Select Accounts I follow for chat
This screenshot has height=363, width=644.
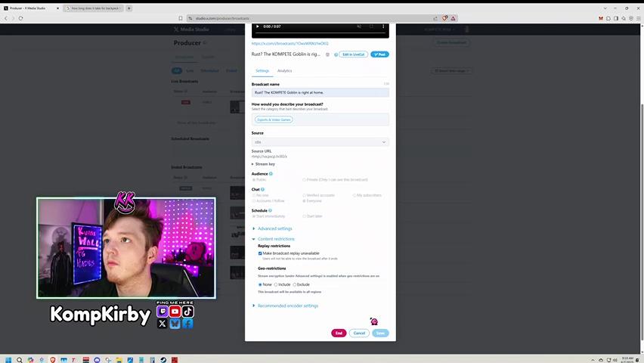(268, 200)
